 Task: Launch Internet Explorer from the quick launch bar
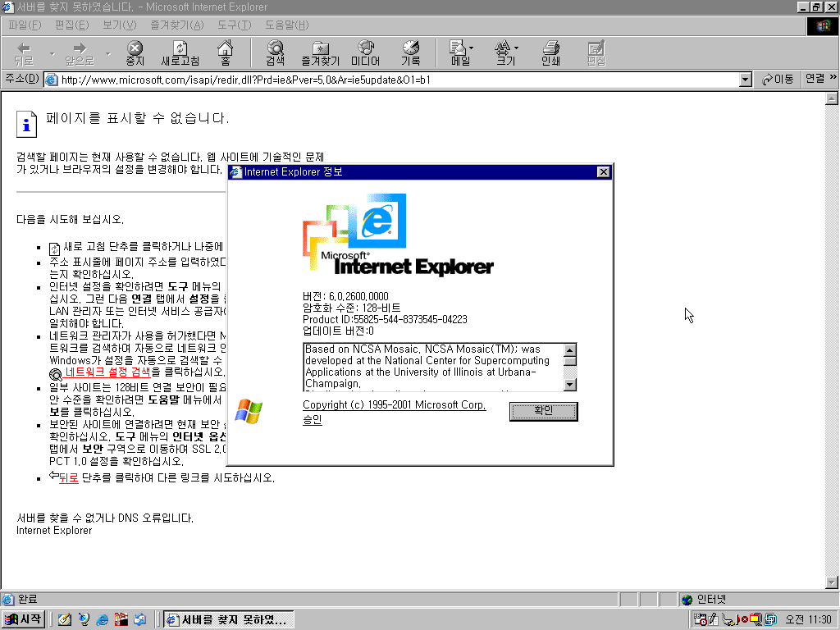(103, 619)
